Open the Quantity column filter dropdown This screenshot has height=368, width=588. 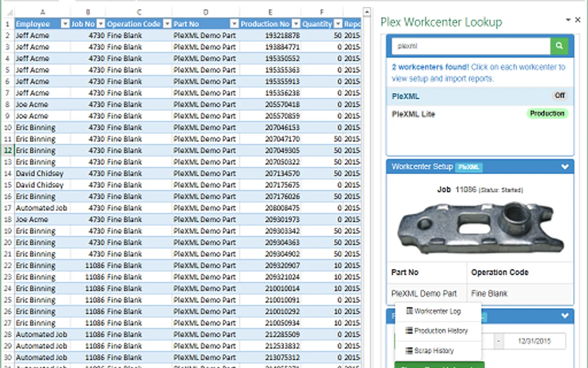click(x=338, y=24)
